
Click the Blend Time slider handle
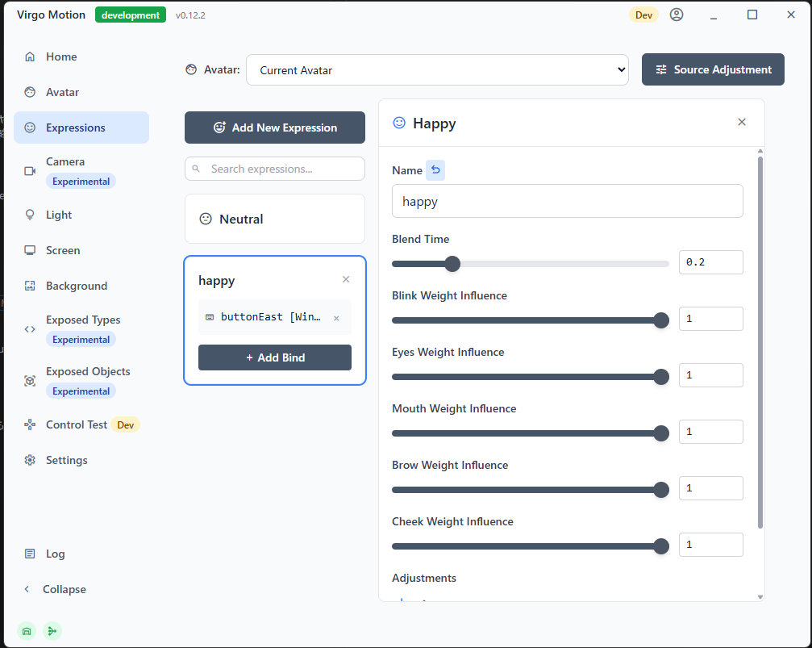coord(452,264)
